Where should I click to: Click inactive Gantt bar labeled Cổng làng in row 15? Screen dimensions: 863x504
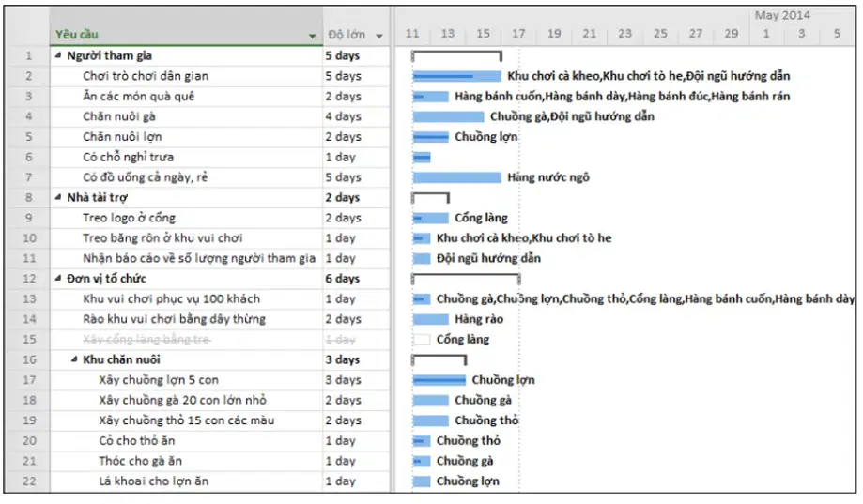pyautogui.click(x=422, y=340)
